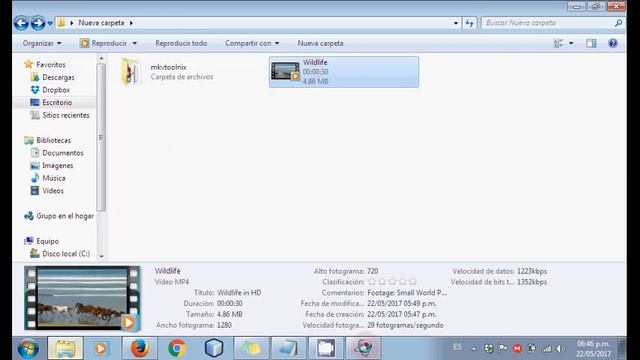The image size is (640, 360).
Task: Rate with the fifth star in Clasificación
Action: [x=413, y=282]
